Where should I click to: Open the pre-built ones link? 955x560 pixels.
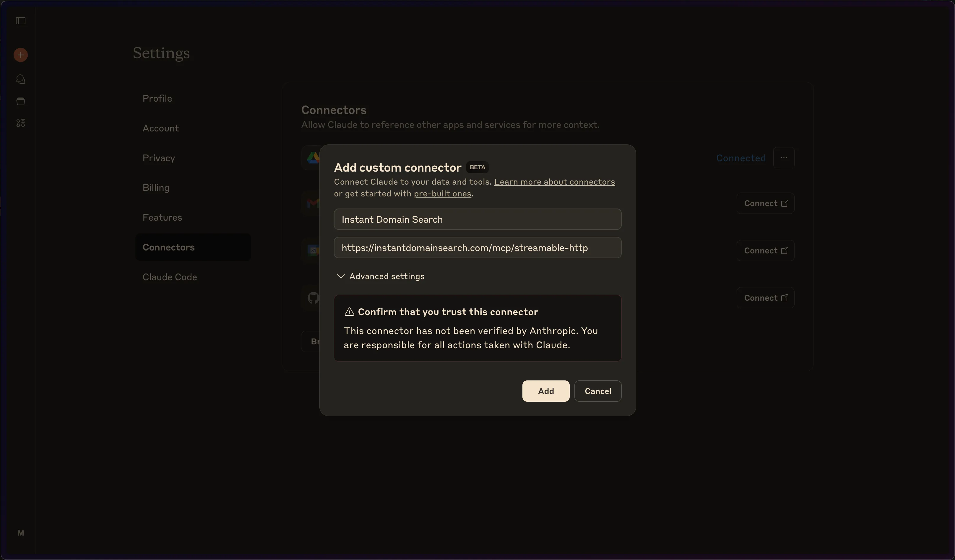click(442, 194)
